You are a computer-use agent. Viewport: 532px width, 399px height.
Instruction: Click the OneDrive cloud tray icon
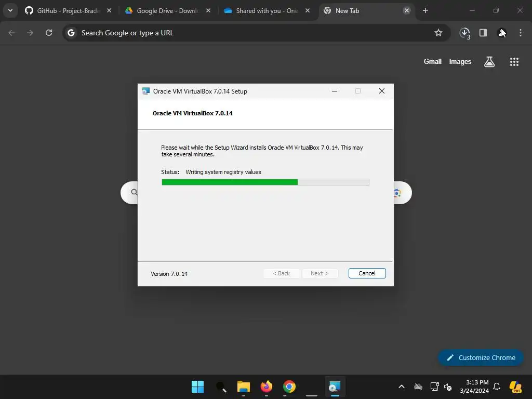[x=418, y=387]
